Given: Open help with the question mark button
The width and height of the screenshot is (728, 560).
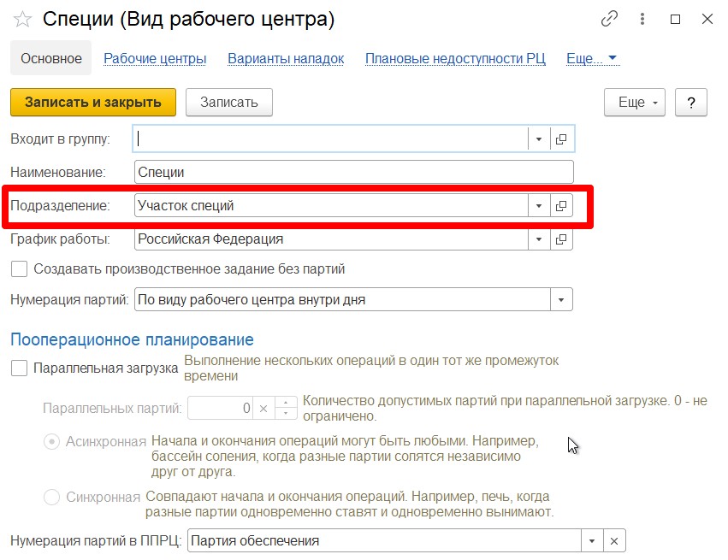Looking at the screenshot, I should (x=690, y=103).
